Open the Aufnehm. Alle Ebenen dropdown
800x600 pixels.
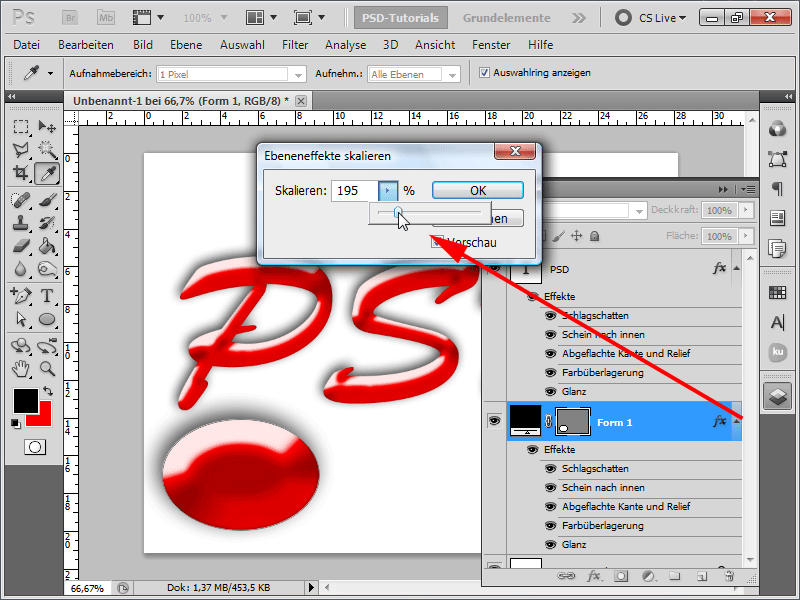click(452, 74)
